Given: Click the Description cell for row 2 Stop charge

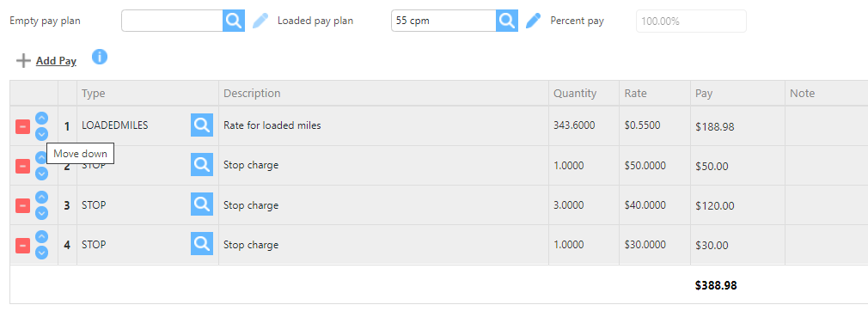Looking at the screenshot, I should 383,166.
